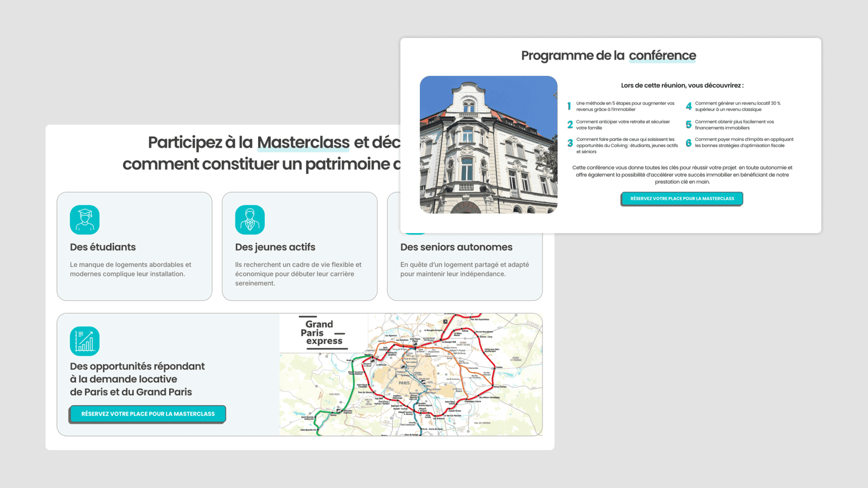Click the building photo in conference card

489,145
